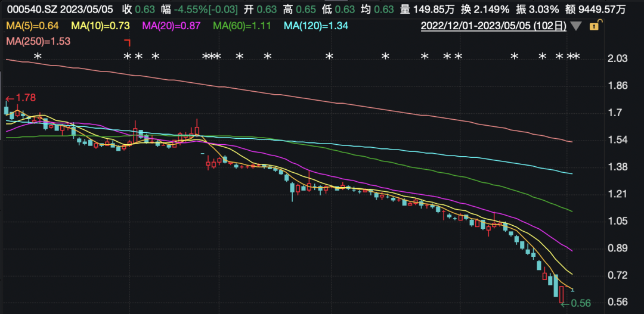Click the 1.78 high price marker

pos(21,98)
